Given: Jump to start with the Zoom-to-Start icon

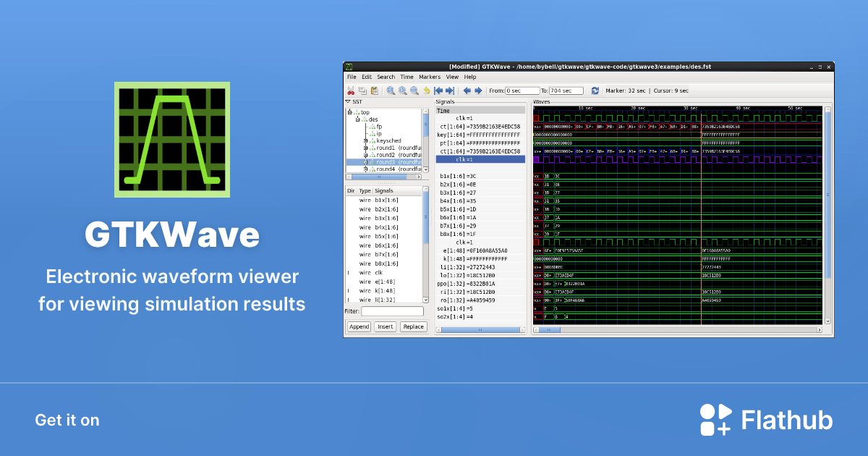Looking at the screenshot, I should pos(438,90).
